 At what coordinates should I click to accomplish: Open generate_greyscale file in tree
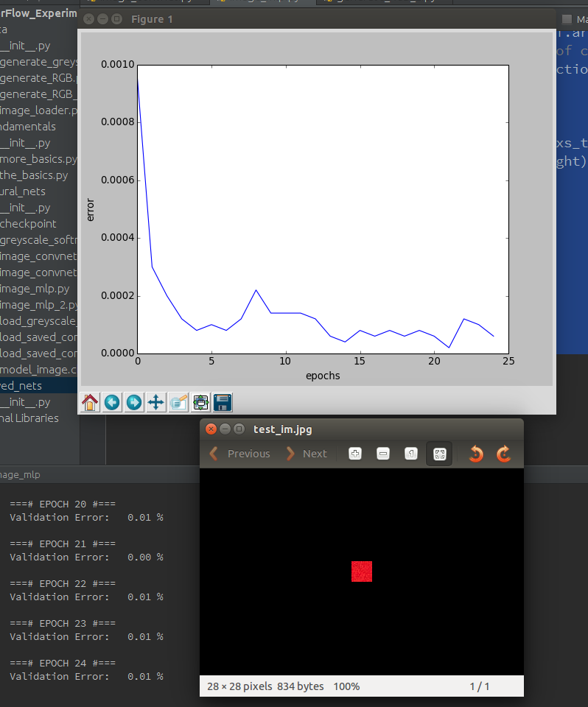pyautogui.click(x=39, y=61)
